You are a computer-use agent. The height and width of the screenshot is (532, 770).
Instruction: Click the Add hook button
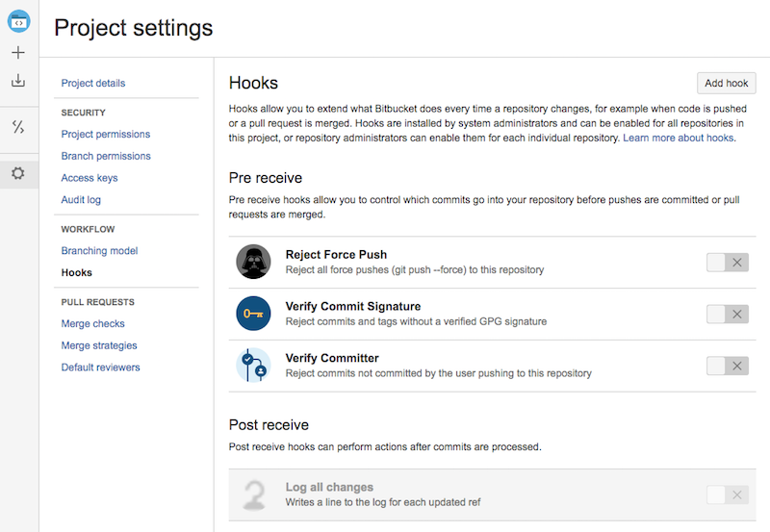727,84
